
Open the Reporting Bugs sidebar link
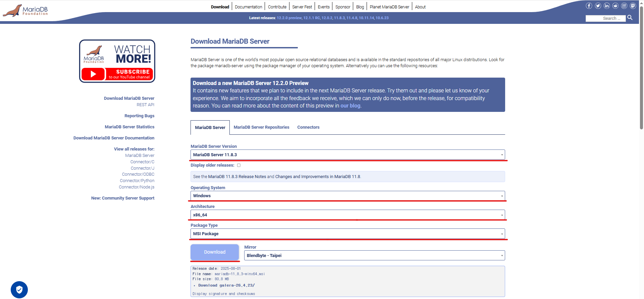pyautogui.click(x=140, y=116)
